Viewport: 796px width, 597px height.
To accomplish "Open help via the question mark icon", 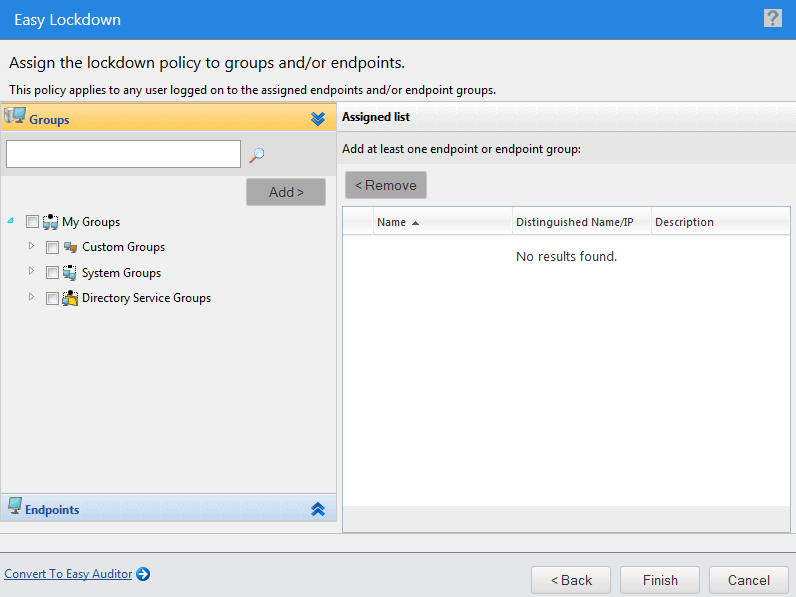I will (773, 18).
